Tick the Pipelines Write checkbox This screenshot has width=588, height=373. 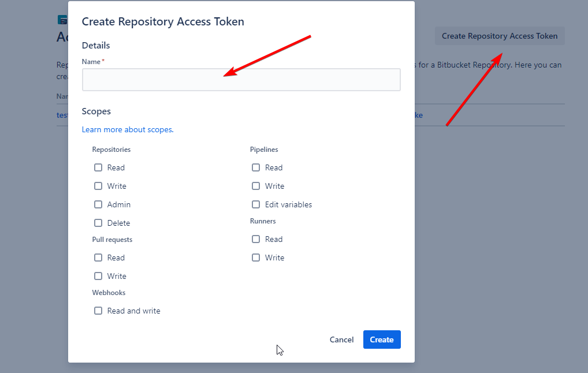(x=256, y=186)
